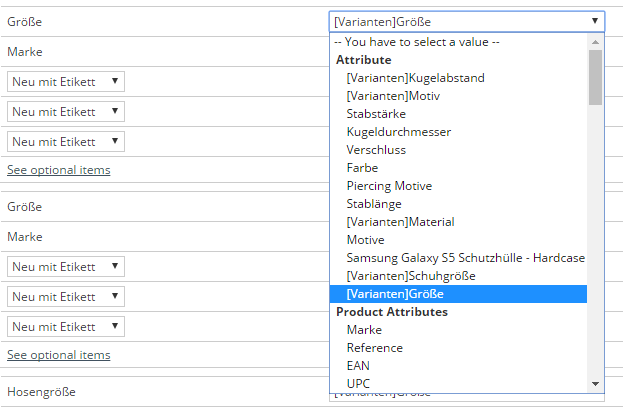Select the 'Kugeldurchmesser' option
The height and width of the screenshot is (409, 623).
[x=398, y=132]
